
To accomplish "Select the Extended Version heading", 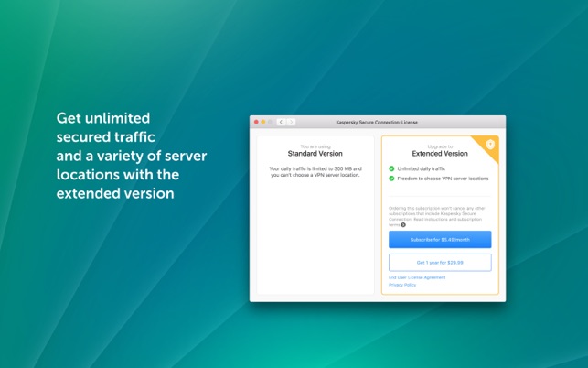I will click(440, 154).
